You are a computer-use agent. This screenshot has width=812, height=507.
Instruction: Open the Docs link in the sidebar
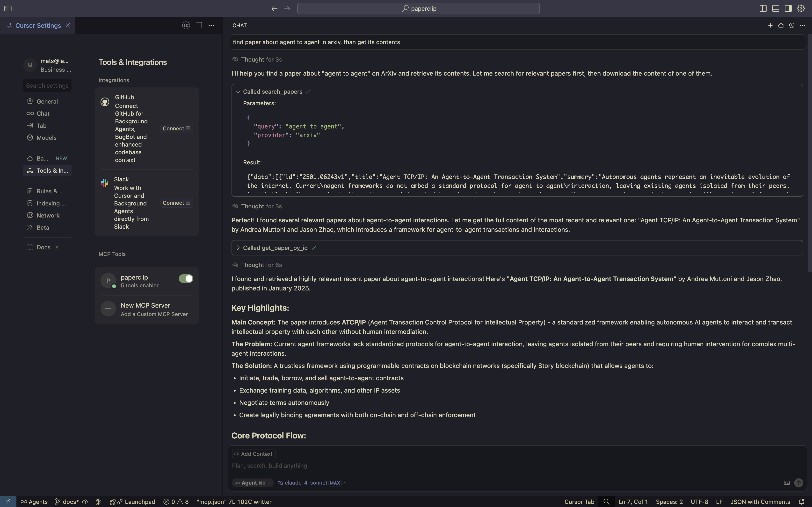(x=43, y=247)
